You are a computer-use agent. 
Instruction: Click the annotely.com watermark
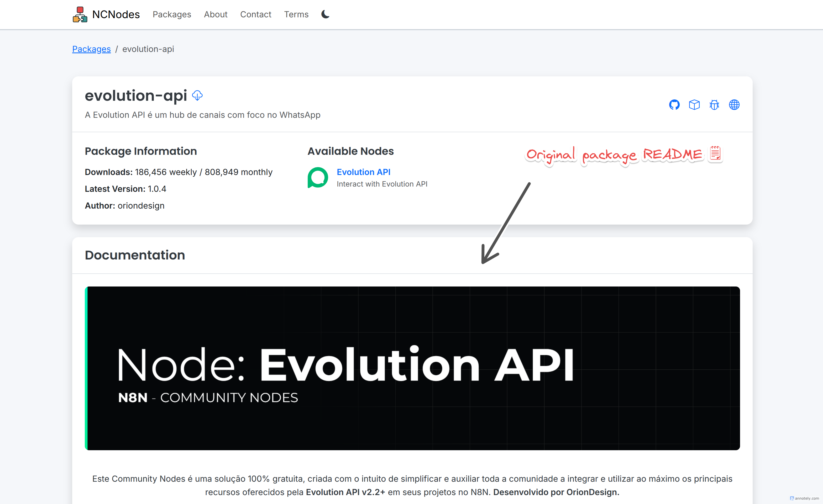click(x=805, y=498)
